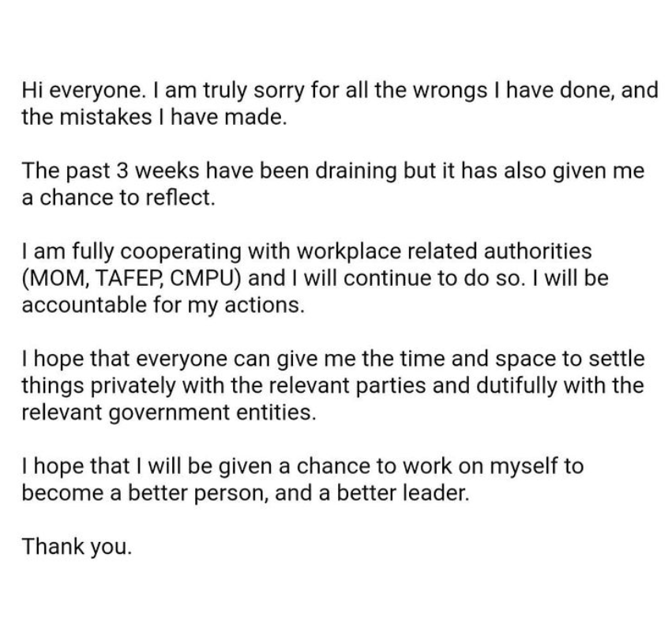Click the 'Thank you.' closing line
The height and width of the screenshot is (636, 672).
(77, 547)
